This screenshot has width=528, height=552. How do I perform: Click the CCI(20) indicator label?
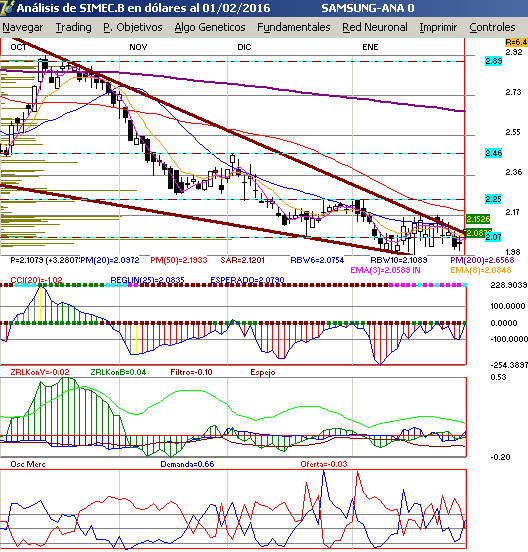[36, 280]
